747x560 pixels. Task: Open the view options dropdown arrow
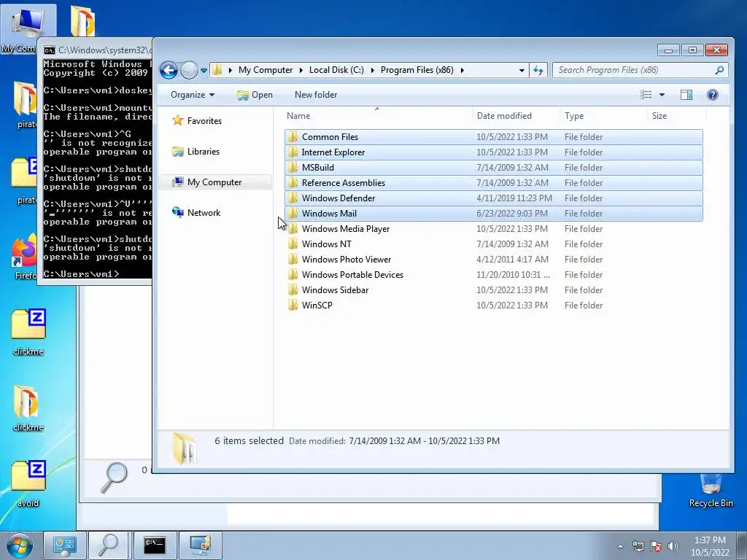pyautogui.click(x=662, y=95)
